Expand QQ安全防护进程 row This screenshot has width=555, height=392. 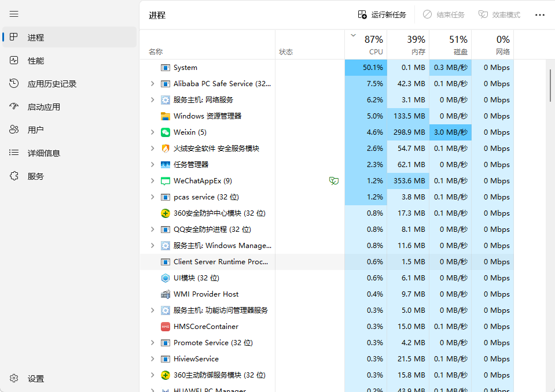coord(153,230)
